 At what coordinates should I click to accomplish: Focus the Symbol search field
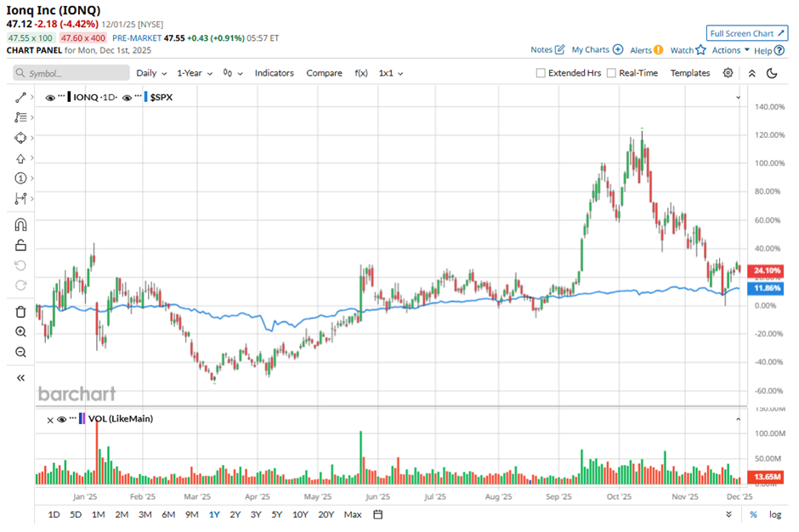click(71, 73)
